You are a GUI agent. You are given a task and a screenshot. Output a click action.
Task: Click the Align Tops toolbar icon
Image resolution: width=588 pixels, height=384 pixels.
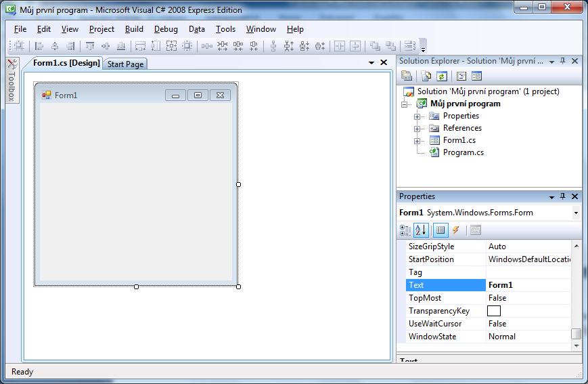point(90,46)
